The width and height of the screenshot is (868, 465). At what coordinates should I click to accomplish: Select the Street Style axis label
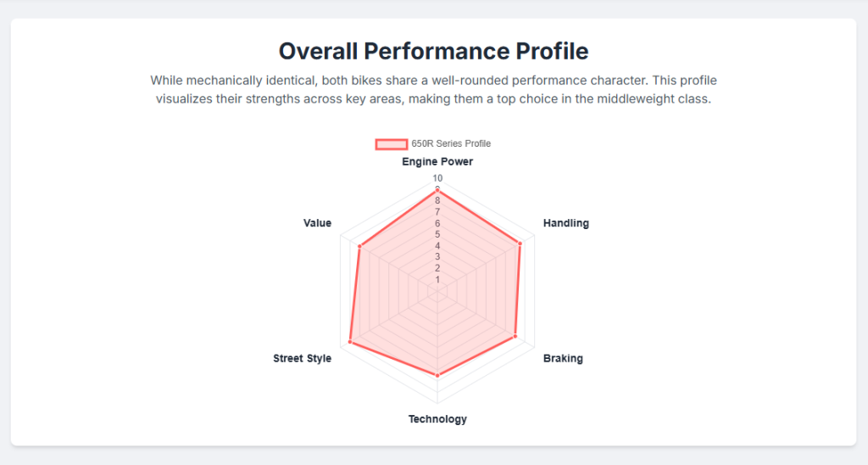click(x=302, y=358)
